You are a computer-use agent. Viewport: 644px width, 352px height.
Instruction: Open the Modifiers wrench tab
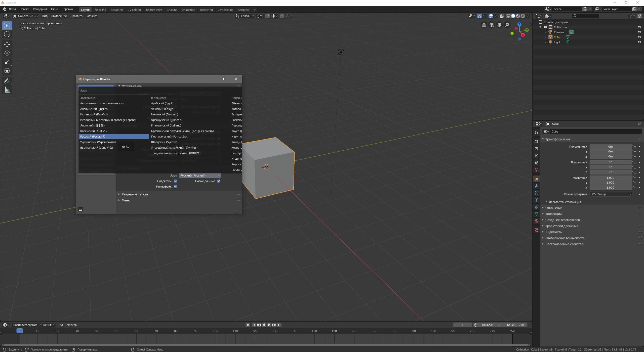pos(536,186)
